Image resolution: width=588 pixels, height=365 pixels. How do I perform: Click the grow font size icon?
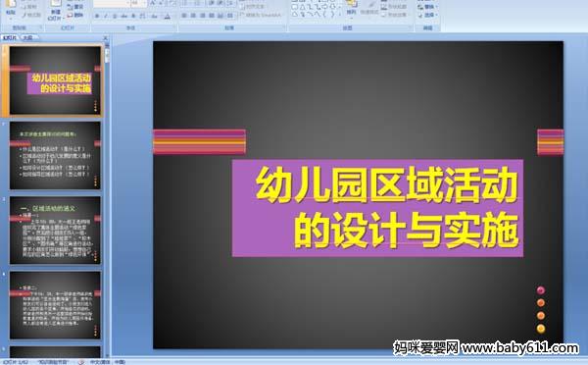click(153, 3)
